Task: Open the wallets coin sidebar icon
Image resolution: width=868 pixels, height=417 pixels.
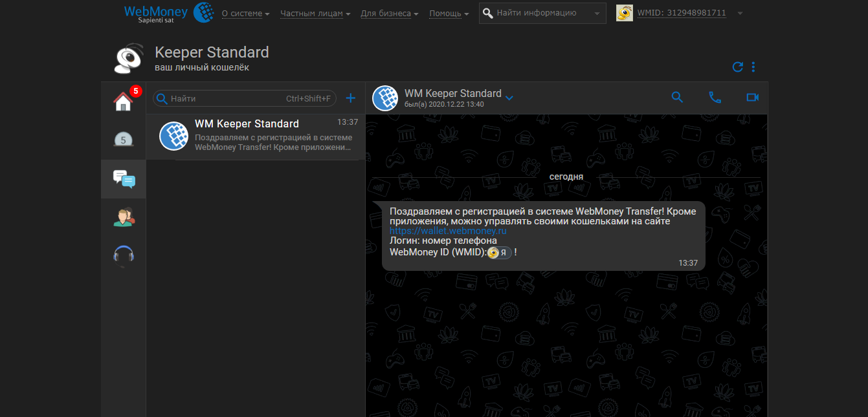Action: pyautogui.click(x=124, y=138)
